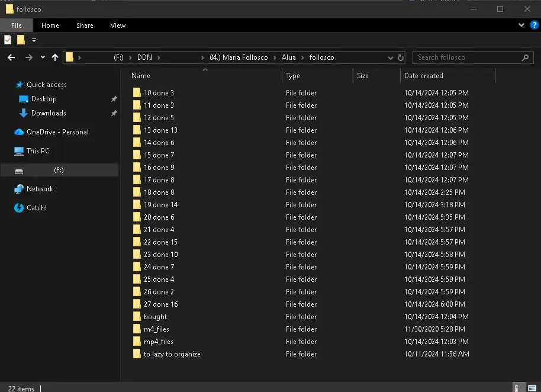
Task: Select the folder icon of 16 done 9
Action: 137,167
